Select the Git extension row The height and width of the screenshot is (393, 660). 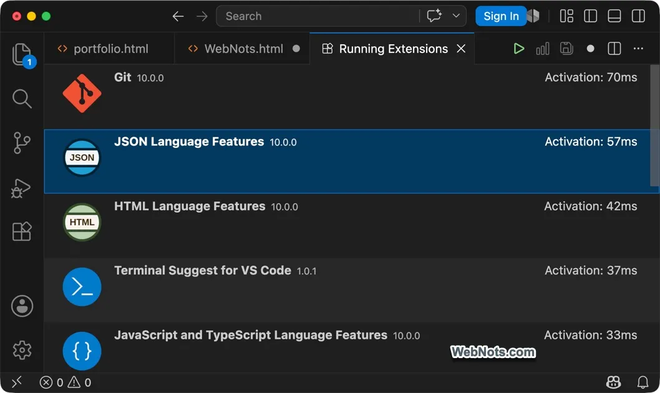coord(347,97)
